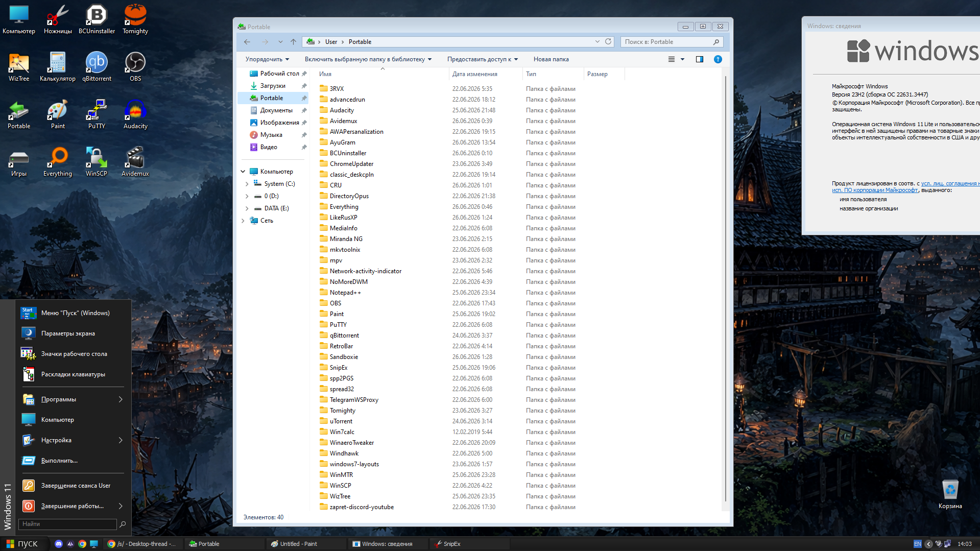Open the Avidemux desktop shortcut

point(135,162)
